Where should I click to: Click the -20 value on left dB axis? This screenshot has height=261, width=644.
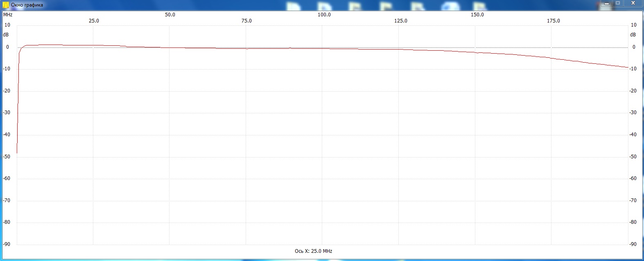point(7,91)
